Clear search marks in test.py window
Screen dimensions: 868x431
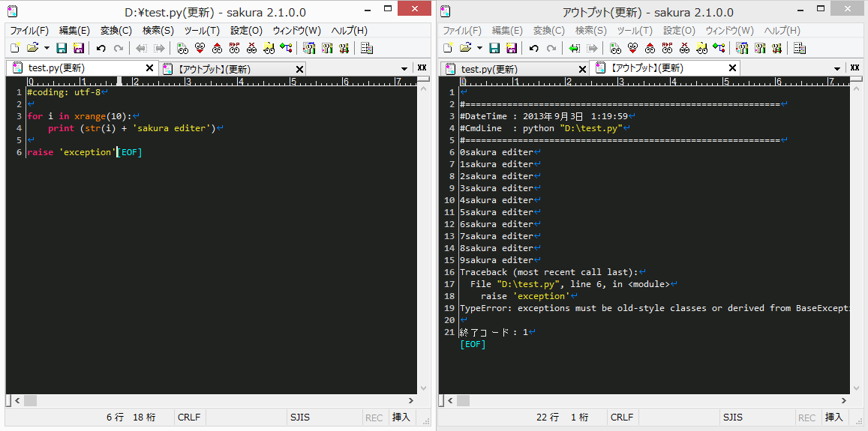pyautogui.click(x=252, y=48)
